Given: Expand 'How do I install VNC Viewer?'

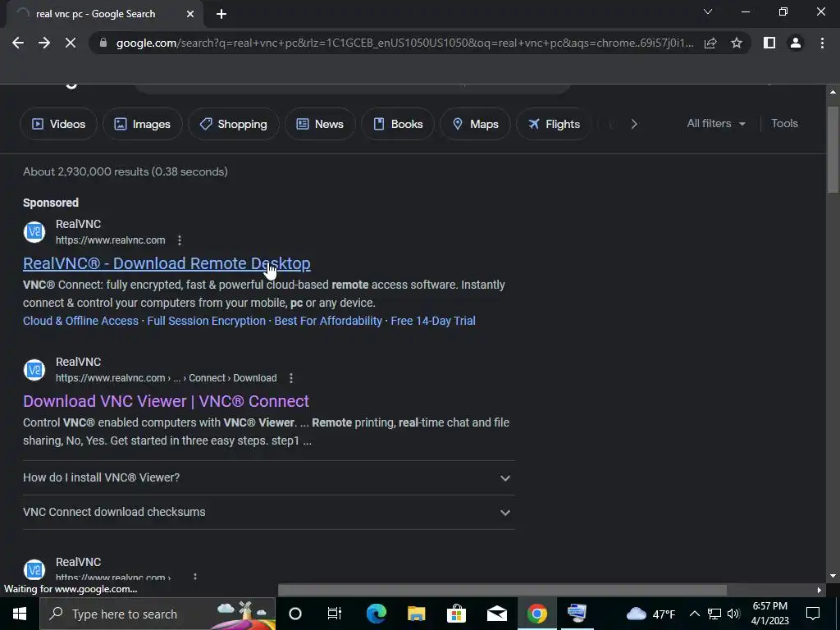Looking at the screenshot, I should pos(269,477).
